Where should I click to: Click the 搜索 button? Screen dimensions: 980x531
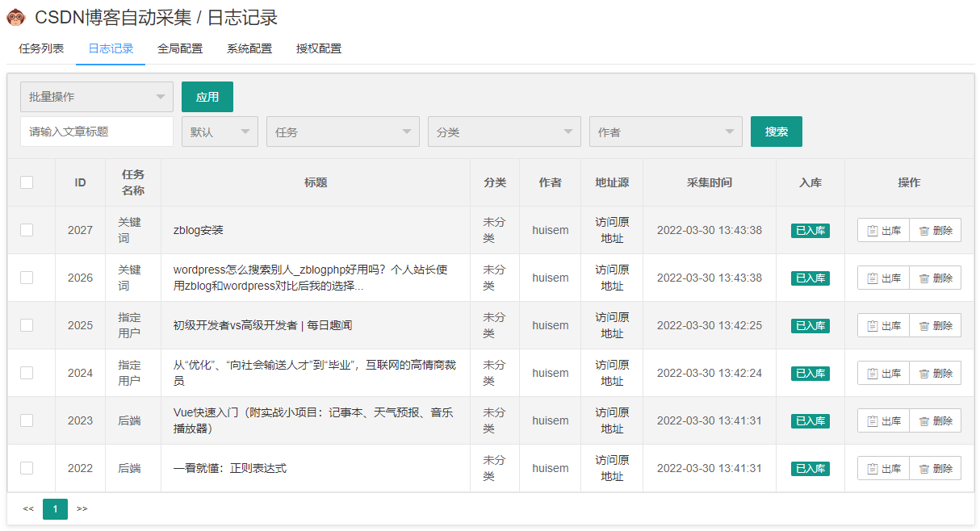(x=777, y=132)
